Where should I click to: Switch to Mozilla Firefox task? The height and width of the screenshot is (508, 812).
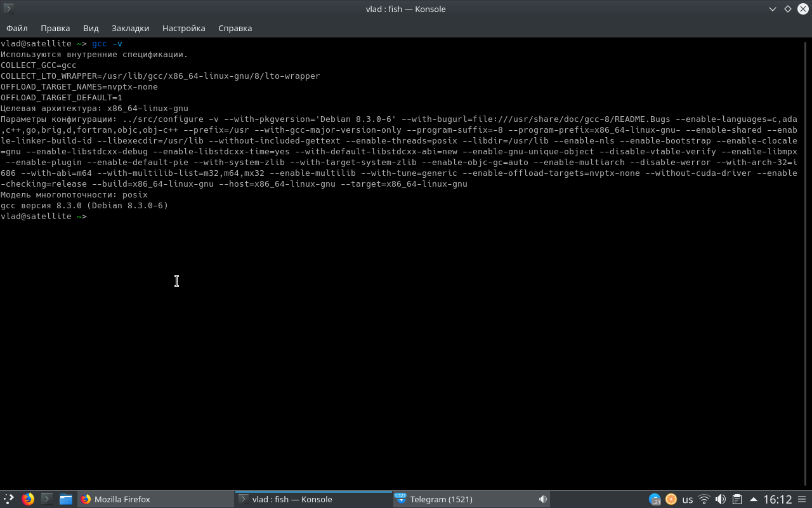tap(155, 499)
